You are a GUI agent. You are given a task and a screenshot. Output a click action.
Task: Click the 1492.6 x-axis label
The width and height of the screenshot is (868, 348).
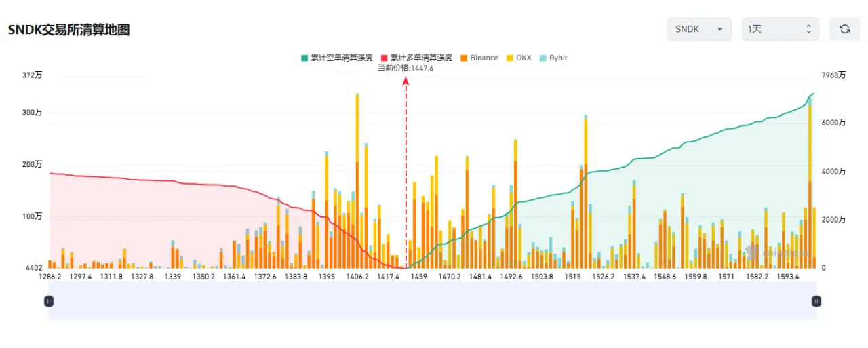click(511, 277)
